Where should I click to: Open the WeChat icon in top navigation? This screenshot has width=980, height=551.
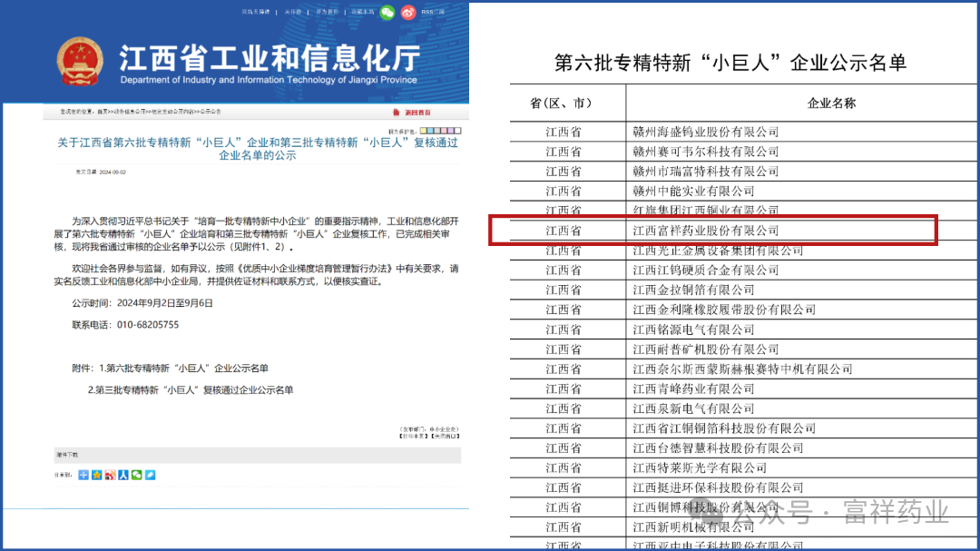click(388, 12)
